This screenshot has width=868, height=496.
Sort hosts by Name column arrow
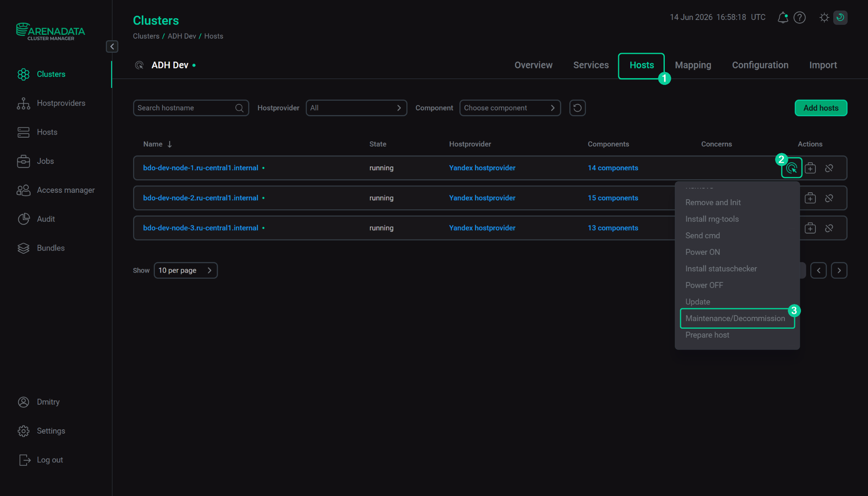point(170,144)
